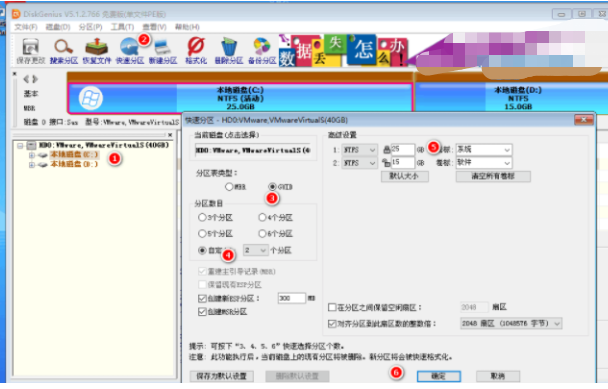
Task: Click the Save Changes toolbar icon
Action: [30, 51]
